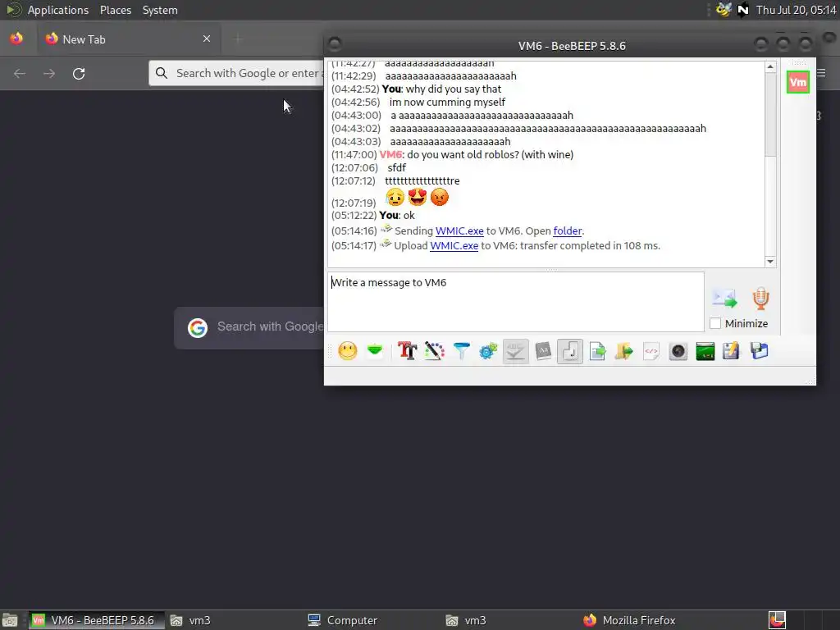Toggle the music note beep sound button

click(x=570, y=351)
